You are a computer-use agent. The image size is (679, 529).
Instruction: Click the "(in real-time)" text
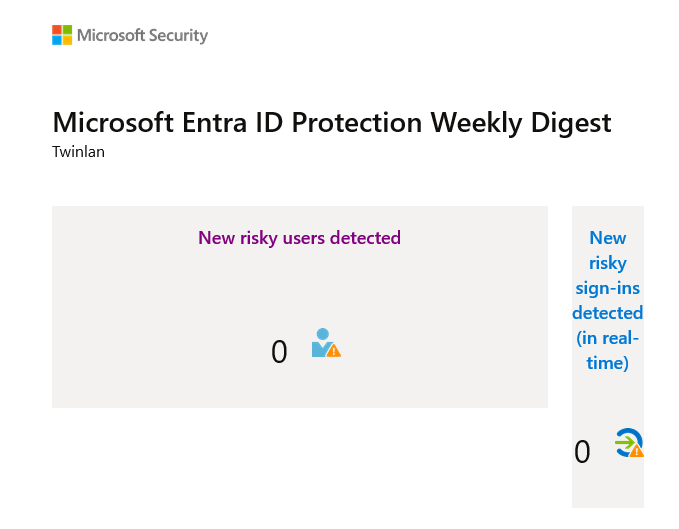click(607, 350)
